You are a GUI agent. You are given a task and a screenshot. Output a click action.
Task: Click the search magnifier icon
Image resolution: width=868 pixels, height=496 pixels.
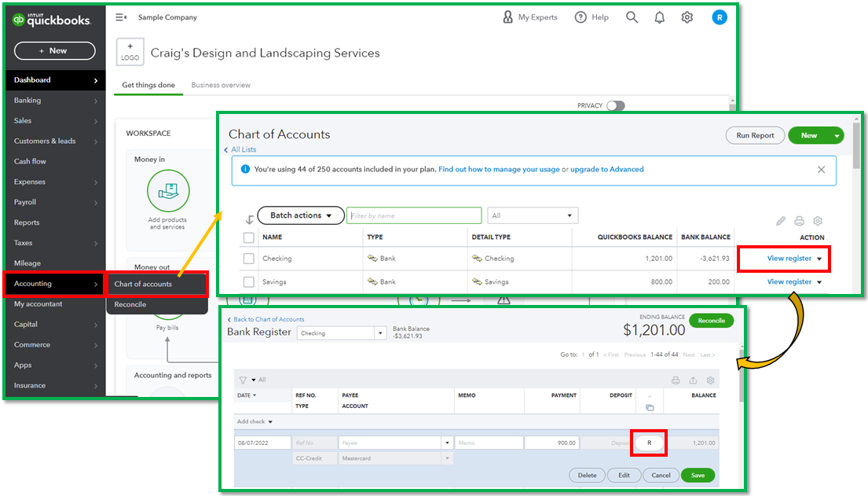point(632,17)
